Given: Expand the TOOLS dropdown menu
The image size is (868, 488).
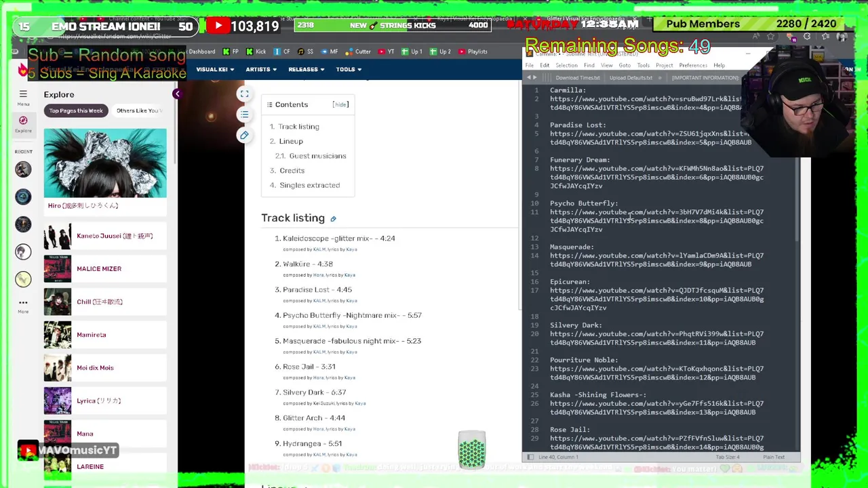Looking at the screenshot, I should point(348,69).
